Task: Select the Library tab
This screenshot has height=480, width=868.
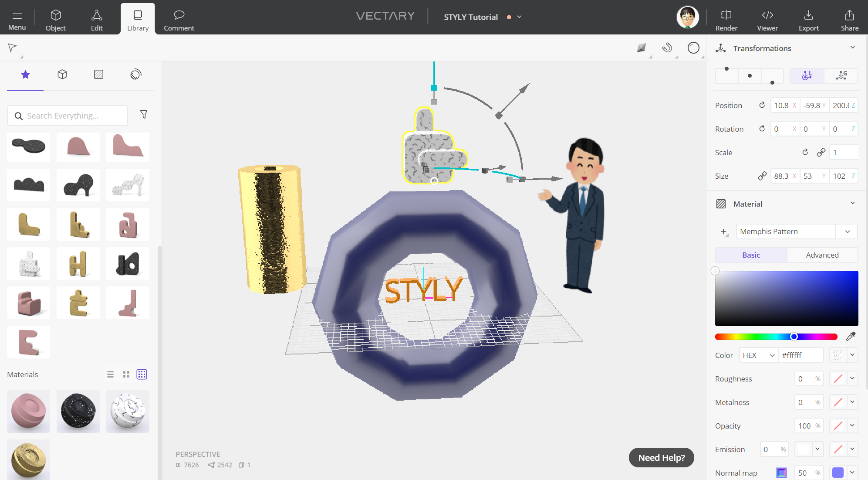Action: point(138,20)
